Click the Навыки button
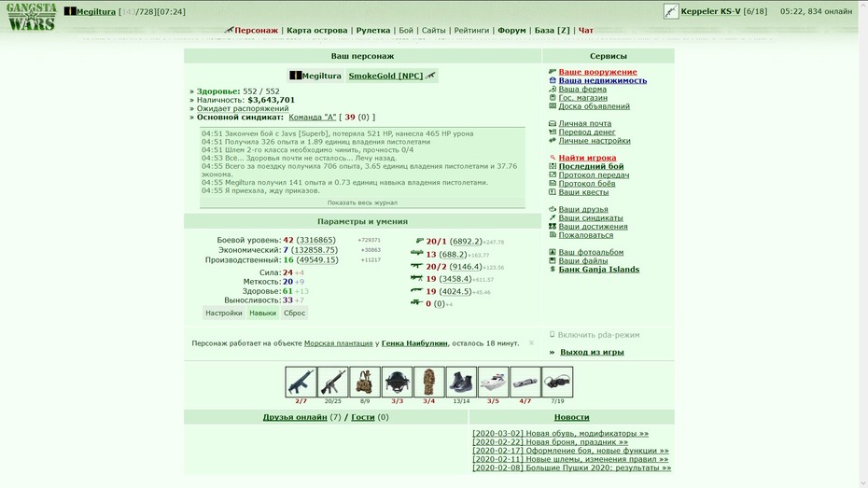 coord(262,313)
